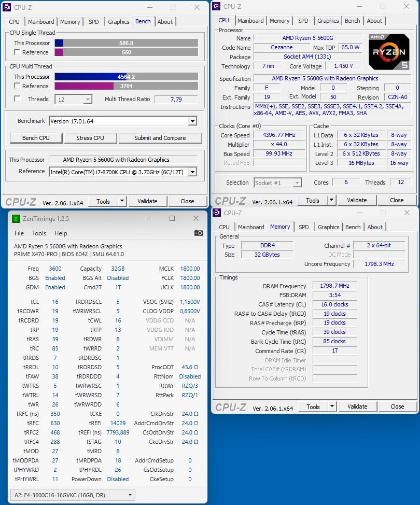Open the Tools menu in ZenTimings
Image resolution: width=420 pixels, height=505 pixels.
point(39,233)
